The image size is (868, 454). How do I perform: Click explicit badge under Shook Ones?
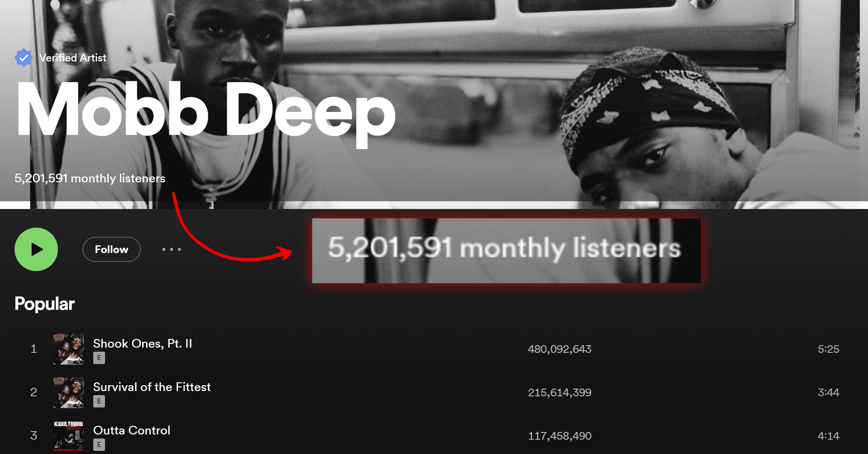[99, 358]
